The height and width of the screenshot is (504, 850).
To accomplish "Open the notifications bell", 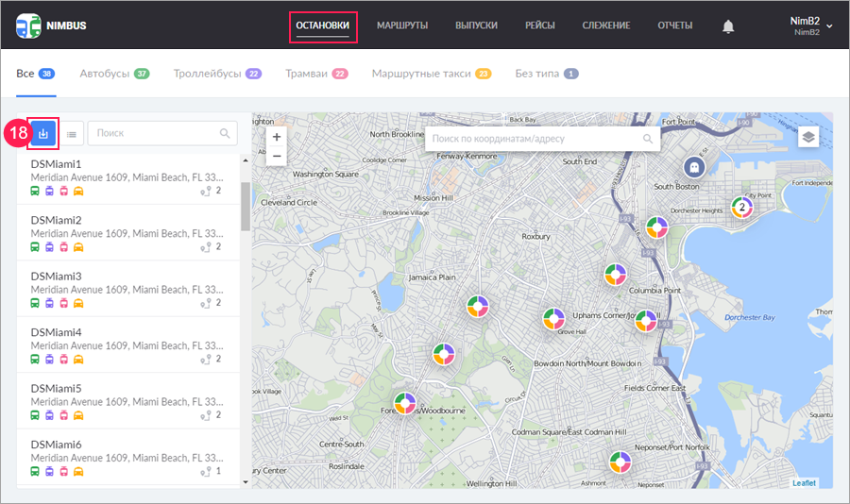I will [728, 25].
